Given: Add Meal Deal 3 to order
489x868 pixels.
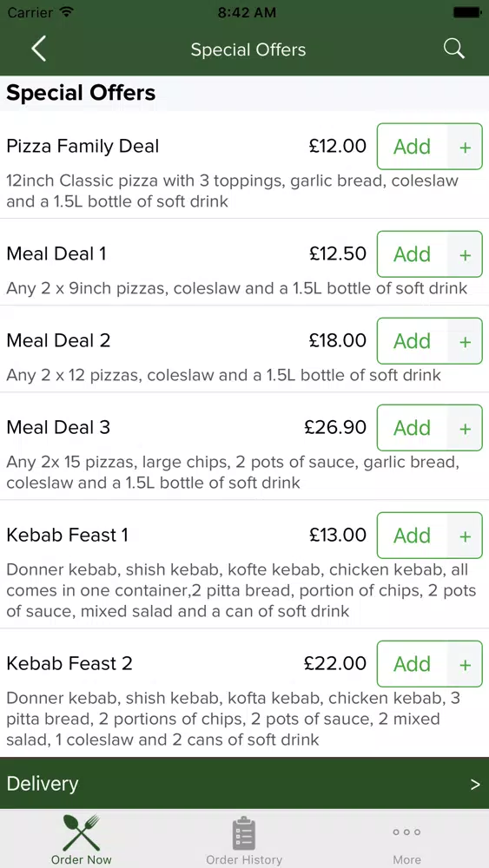Looking at the screenshot, I should (x=412, y=428).
